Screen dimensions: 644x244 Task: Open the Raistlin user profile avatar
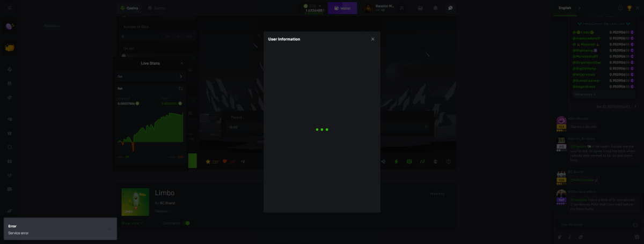click(x=368, y=8)
